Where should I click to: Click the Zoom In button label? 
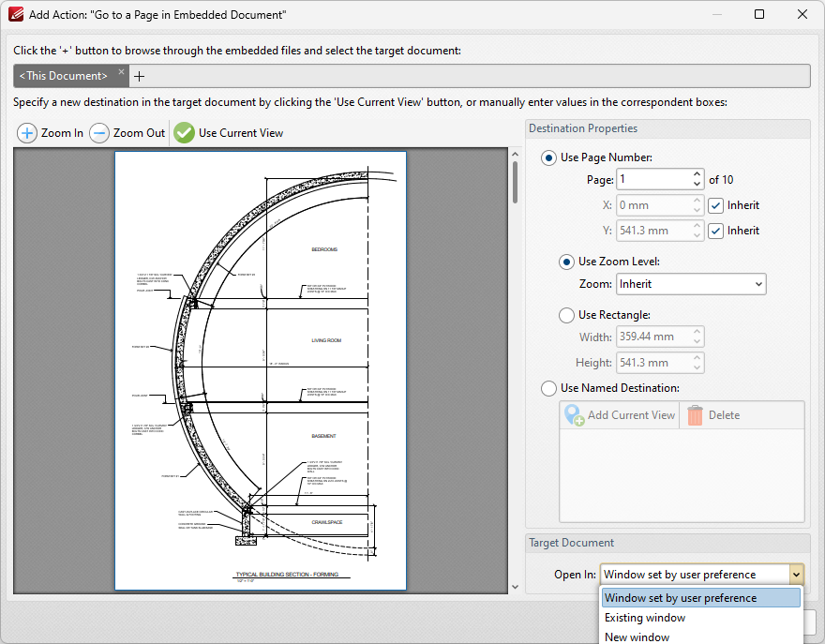tap(62, 133)
